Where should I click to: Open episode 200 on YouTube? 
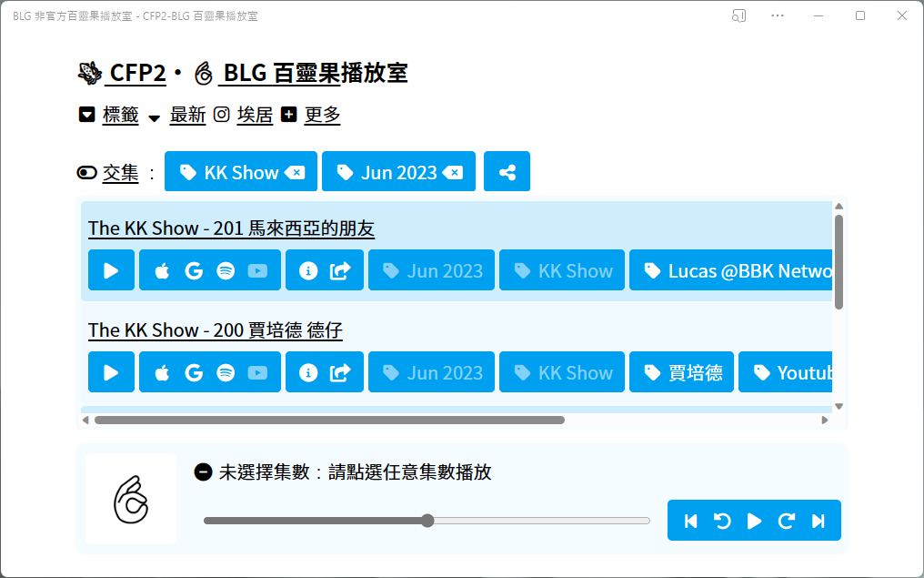coord(256,371)
